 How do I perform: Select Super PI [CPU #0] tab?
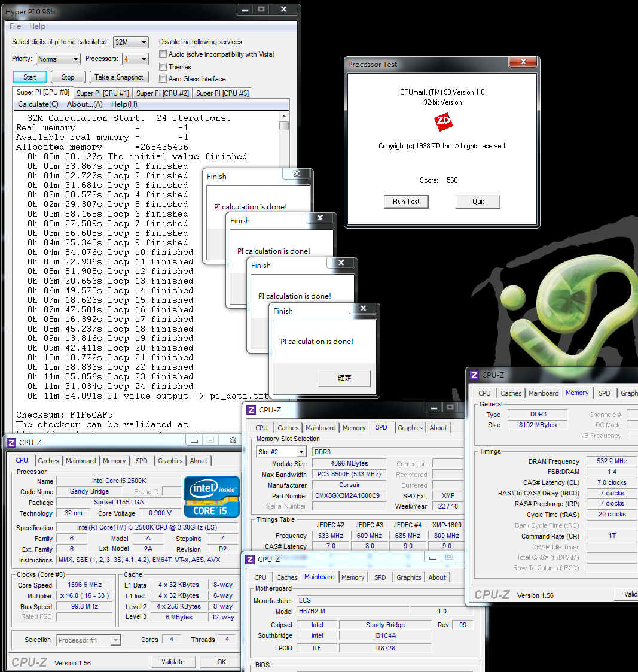click(x=43, y=92)
